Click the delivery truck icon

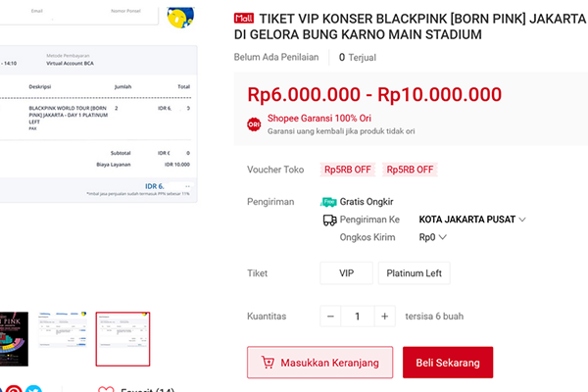pos(329,220)
